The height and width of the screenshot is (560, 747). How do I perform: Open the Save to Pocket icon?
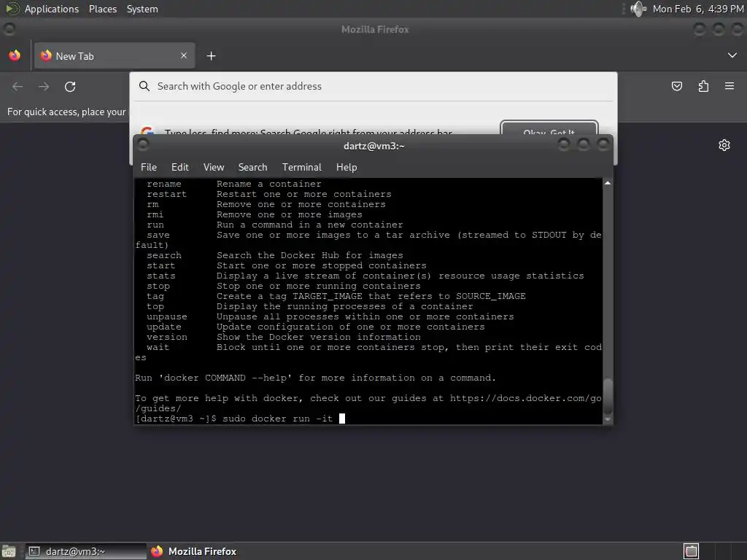click(676, 86)
